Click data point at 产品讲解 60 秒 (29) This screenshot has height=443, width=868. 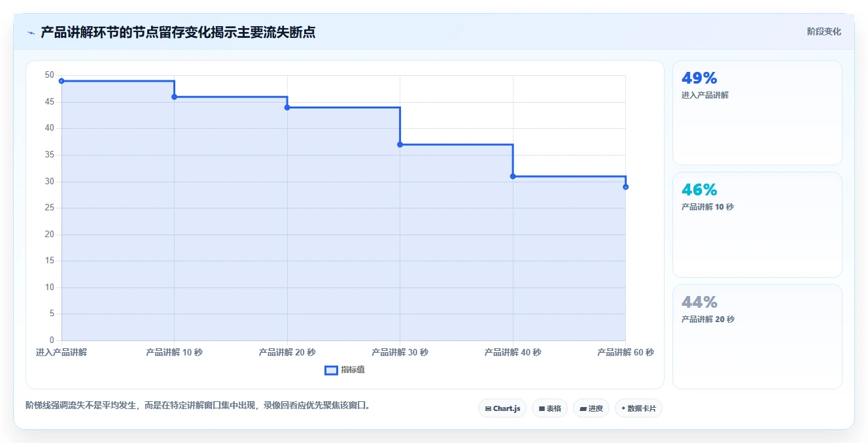tap(625, 187)
